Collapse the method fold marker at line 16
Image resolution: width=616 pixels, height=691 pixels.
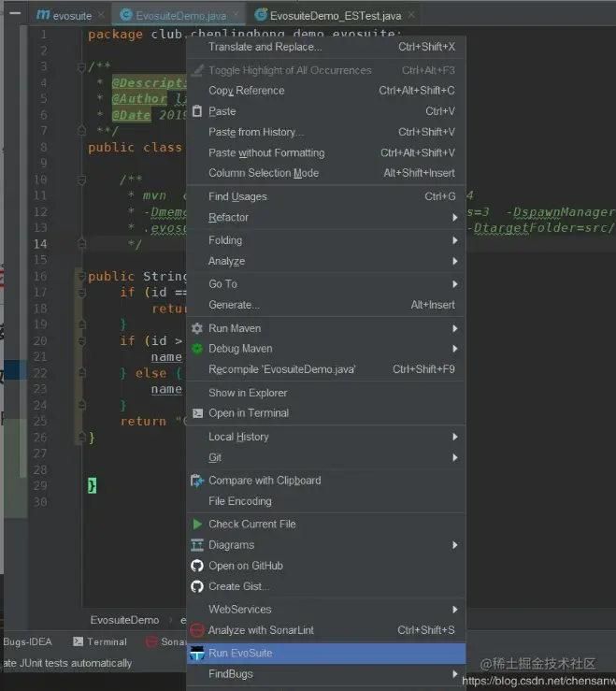81,277
